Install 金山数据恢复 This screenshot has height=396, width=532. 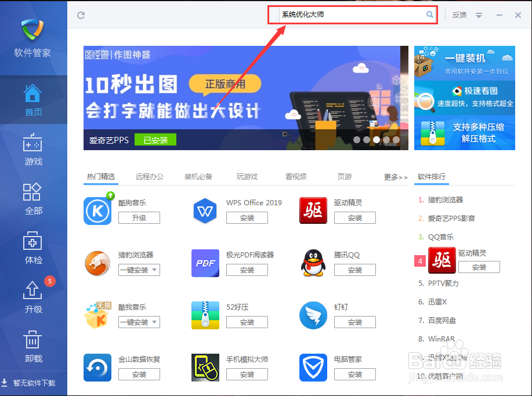point(139,375)
